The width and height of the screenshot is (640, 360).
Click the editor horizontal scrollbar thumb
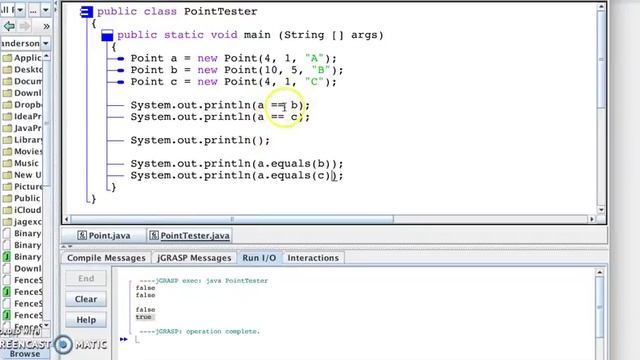point(232,219)
